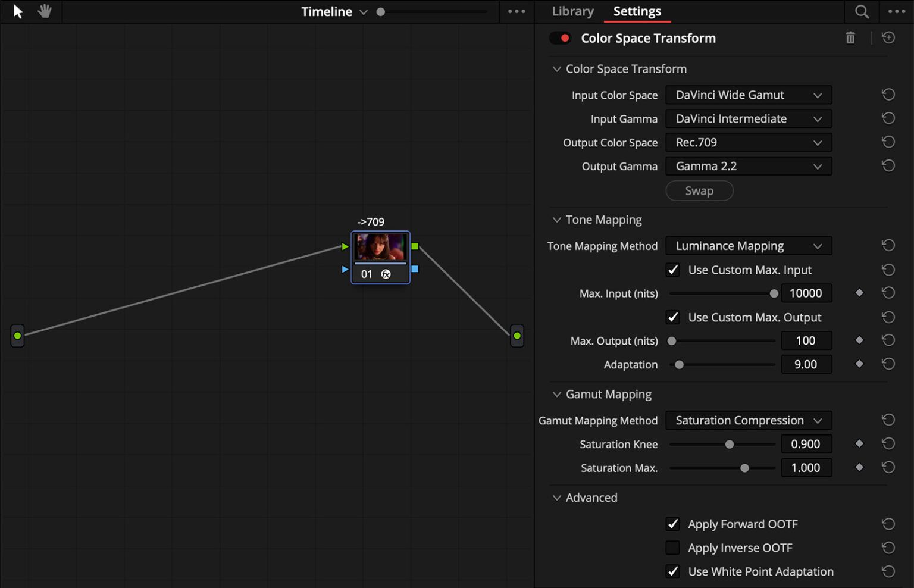Click the Swap button
The width and height of the screenshot is (914, 588).
(699, 190)
